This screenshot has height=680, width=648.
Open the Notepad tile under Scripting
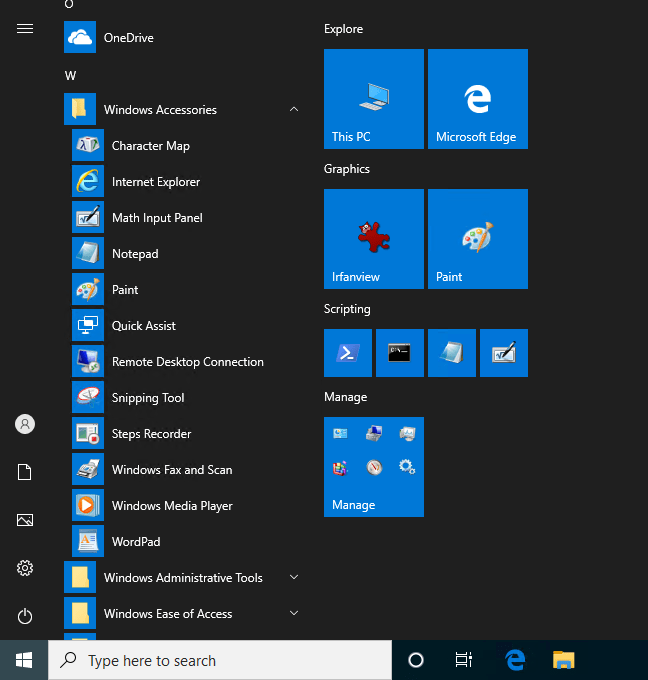452,353
